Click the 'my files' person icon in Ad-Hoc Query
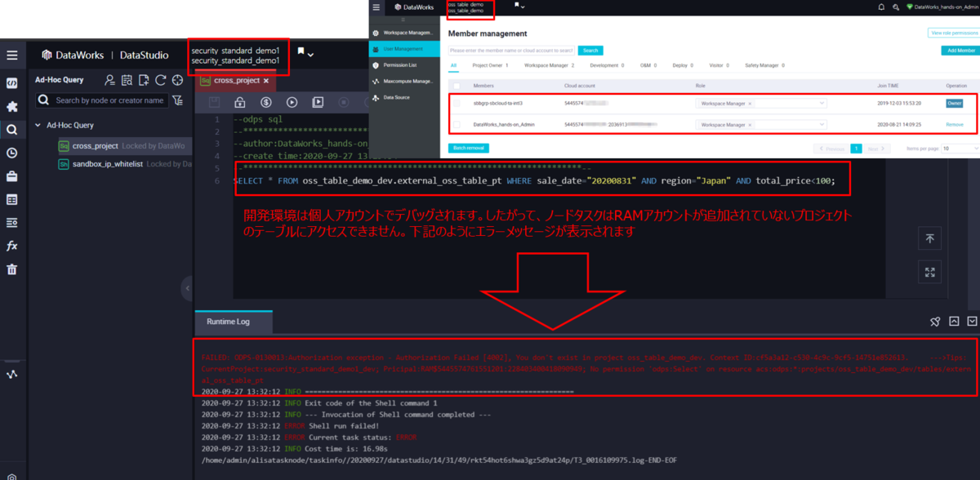This screenshot has width=980, height=480. click(x=110, y=80)
